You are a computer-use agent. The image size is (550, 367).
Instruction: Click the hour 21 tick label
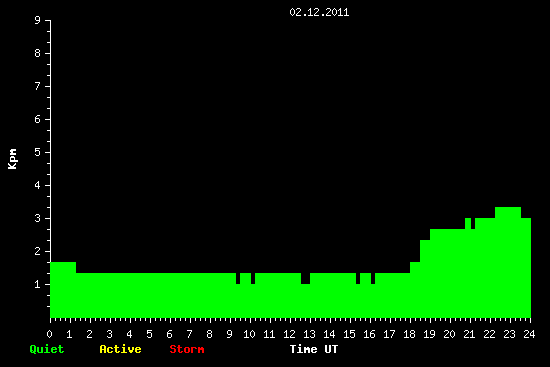tap(469, 334)
